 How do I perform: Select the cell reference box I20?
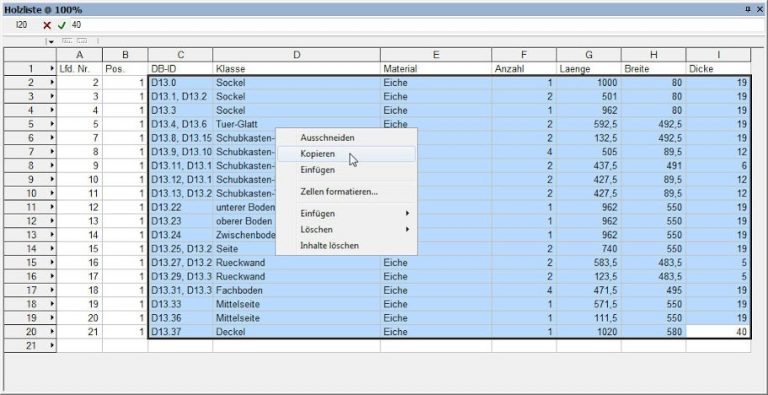(x=21, y=25)
